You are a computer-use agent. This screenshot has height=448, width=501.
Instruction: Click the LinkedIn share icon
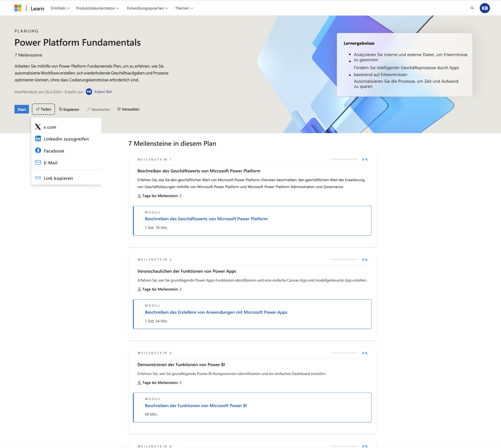click(38, 139)
